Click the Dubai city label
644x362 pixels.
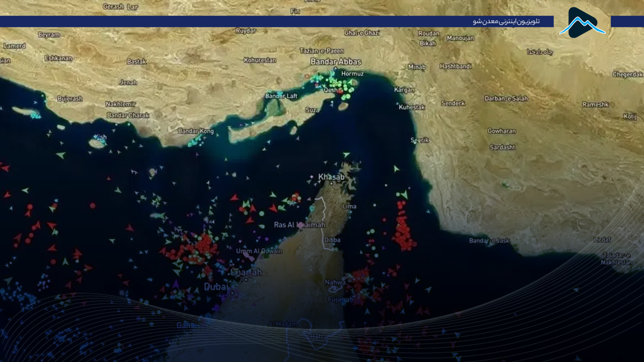(216, 287)
